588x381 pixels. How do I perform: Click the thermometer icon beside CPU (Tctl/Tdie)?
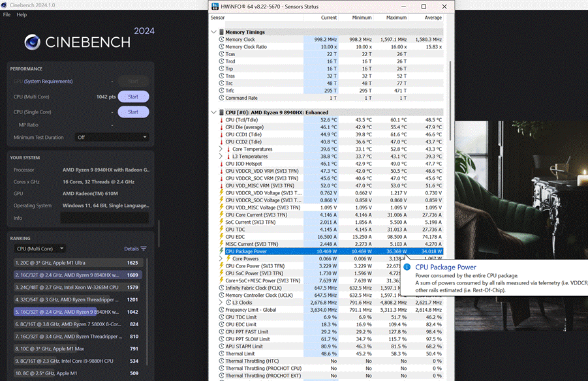[x=221, y=120]
